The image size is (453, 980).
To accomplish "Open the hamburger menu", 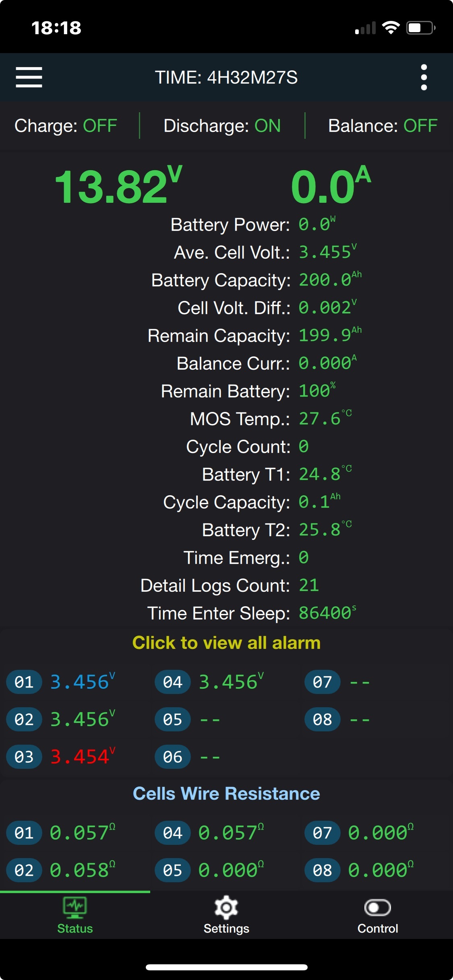I will 29,77.
